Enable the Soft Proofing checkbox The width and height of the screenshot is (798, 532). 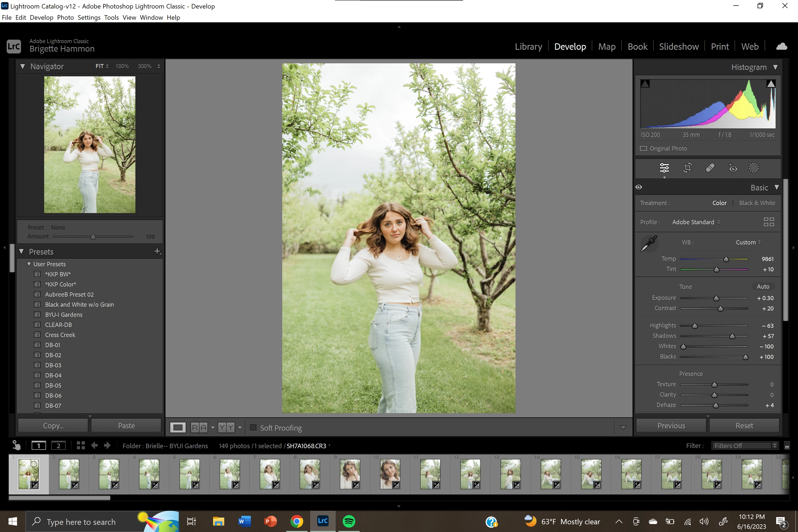click(x=253, y=427)
